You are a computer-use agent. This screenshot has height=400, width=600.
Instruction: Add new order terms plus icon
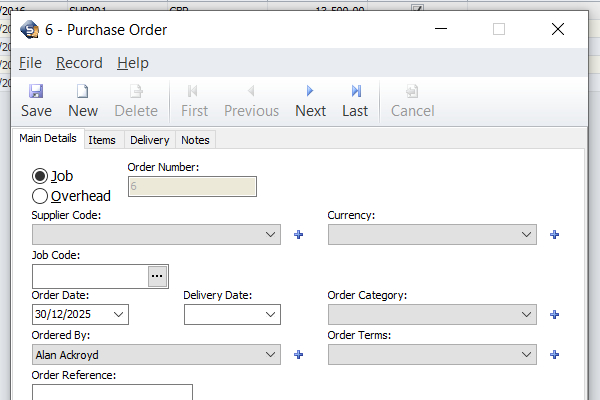(x=554, y=355)
